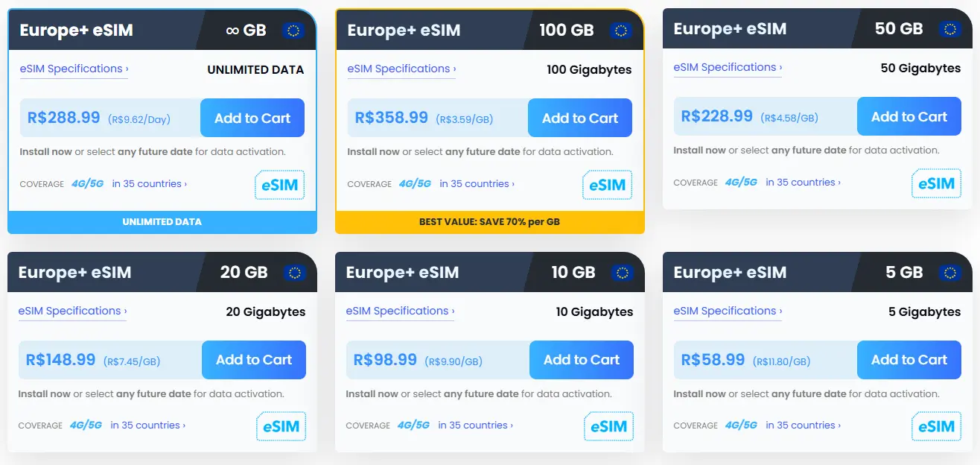The height and width of the screenshot is (465, 980).
Task: Click the eSIM badge on the Unlimited card
Action: pyautogui.click(x=279, y=185)
